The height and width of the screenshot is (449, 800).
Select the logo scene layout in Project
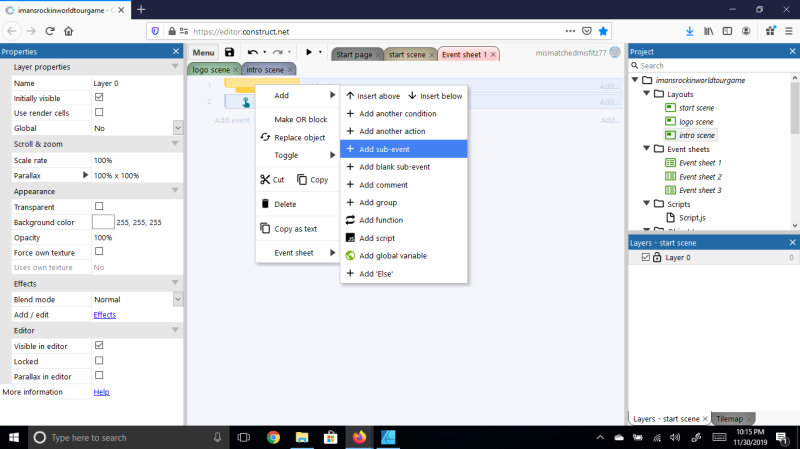(696, 122)
